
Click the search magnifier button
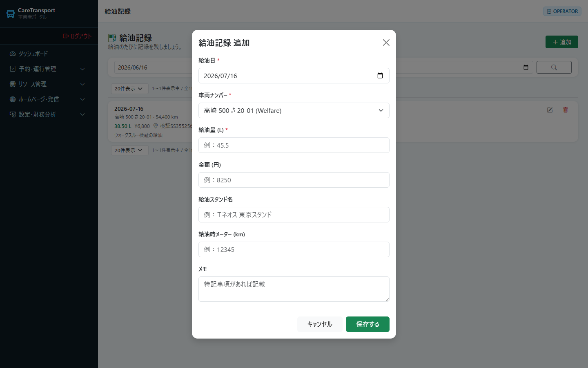click(x=554, y=67)
